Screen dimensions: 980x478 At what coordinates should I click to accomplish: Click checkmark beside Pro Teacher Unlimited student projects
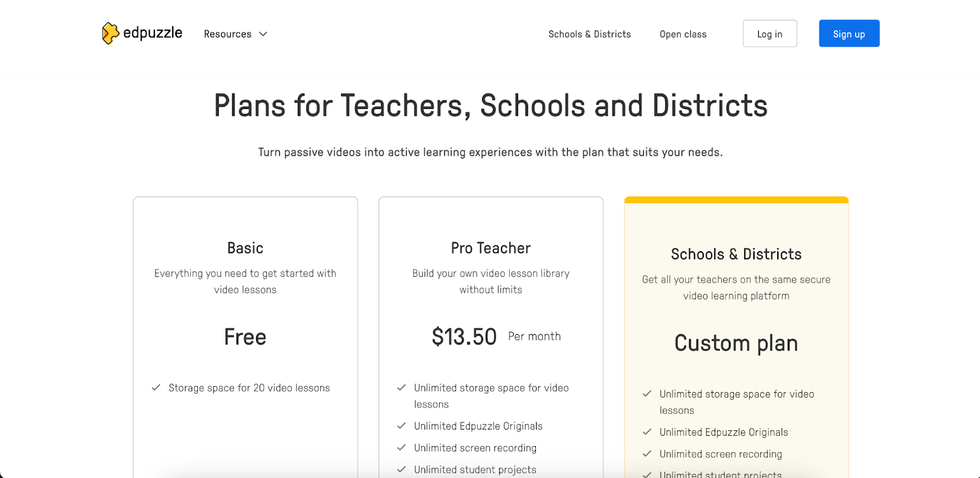click(402, 469)
